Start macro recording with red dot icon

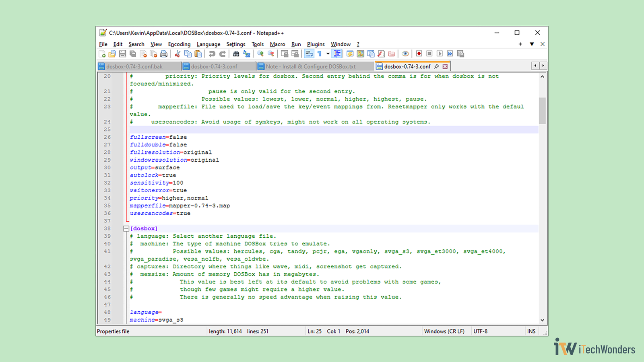(419, 54)
